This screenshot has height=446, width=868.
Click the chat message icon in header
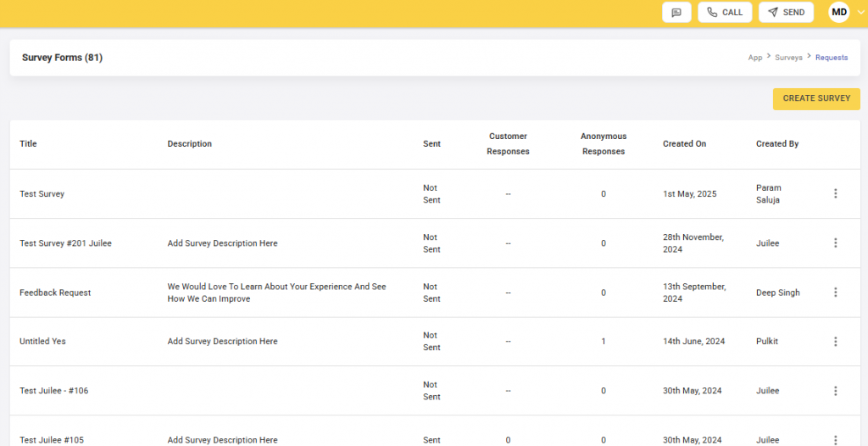tap(676, 13)
